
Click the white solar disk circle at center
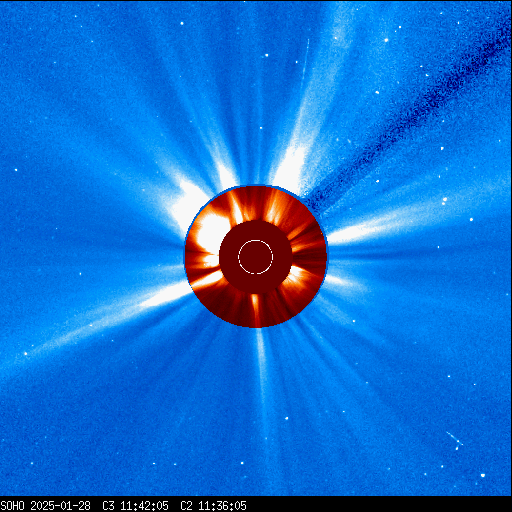tap(255, 257)
